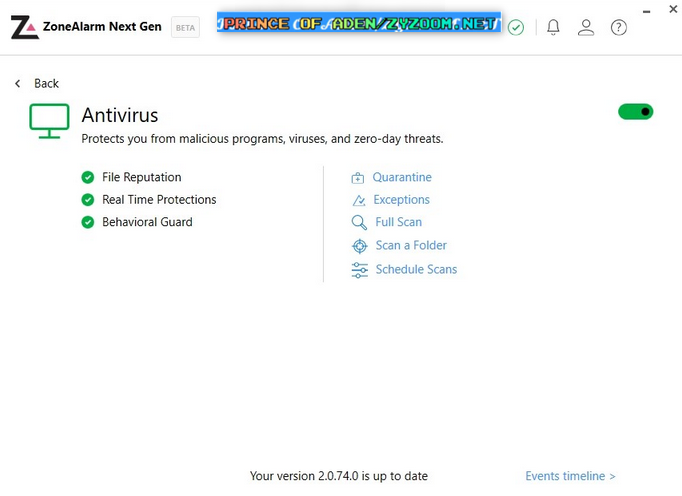Open the notifications bell
The width and height of the screenshot is (682, 496).
(x=553, y=27)
